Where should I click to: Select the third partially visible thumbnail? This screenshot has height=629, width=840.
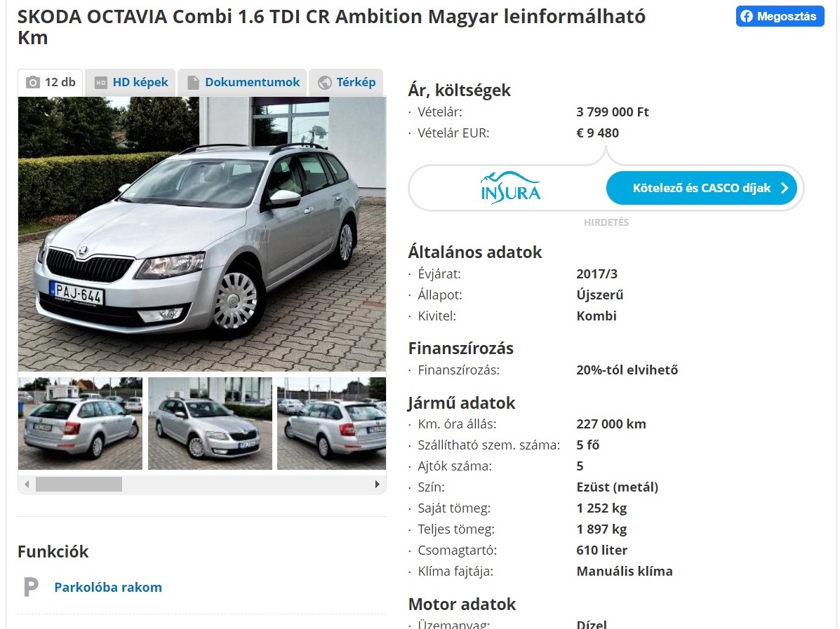pos(332,424)
